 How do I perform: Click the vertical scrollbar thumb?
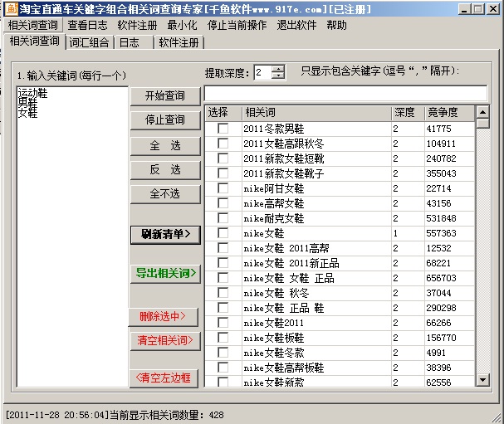[482, 124]
